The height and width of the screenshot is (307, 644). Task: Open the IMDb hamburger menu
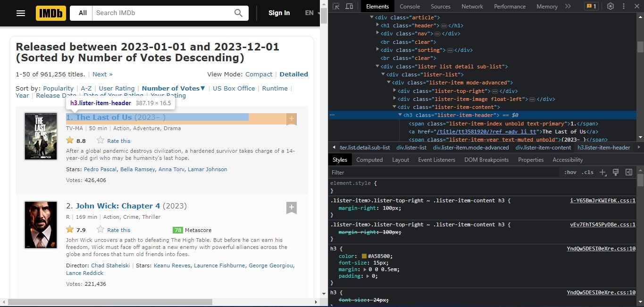21,13
